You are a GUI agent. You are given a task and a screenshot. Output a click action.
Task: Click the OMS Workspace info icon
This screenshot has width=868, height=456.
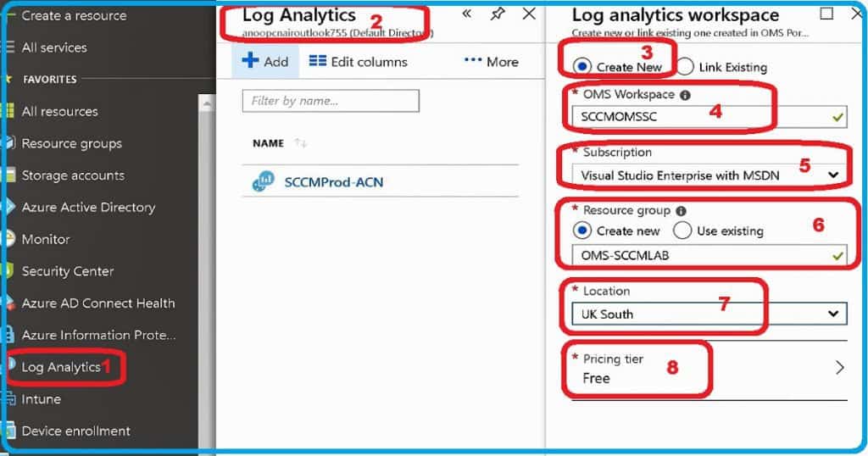[x=685, y=95]
